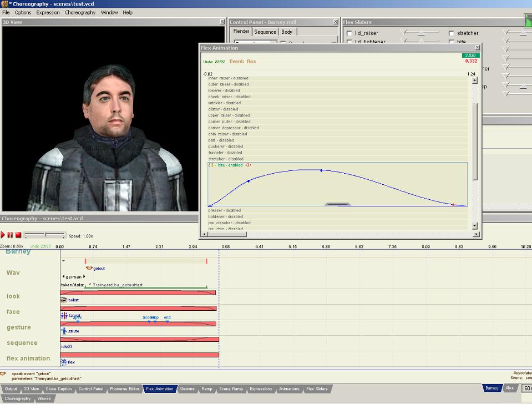The height and width of the screenshot is (404, 532).
Task: Open the File menu
Action: 6,13
